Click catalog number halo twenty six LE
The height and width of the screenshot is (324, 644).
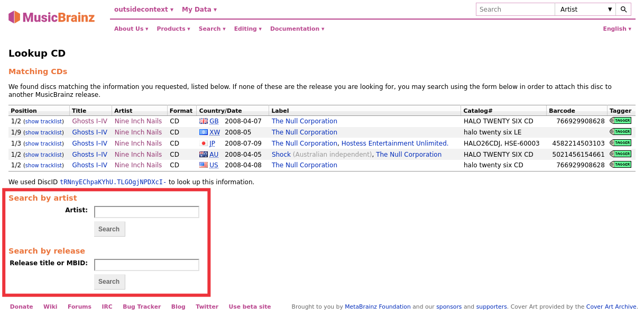tap(493, 132)
